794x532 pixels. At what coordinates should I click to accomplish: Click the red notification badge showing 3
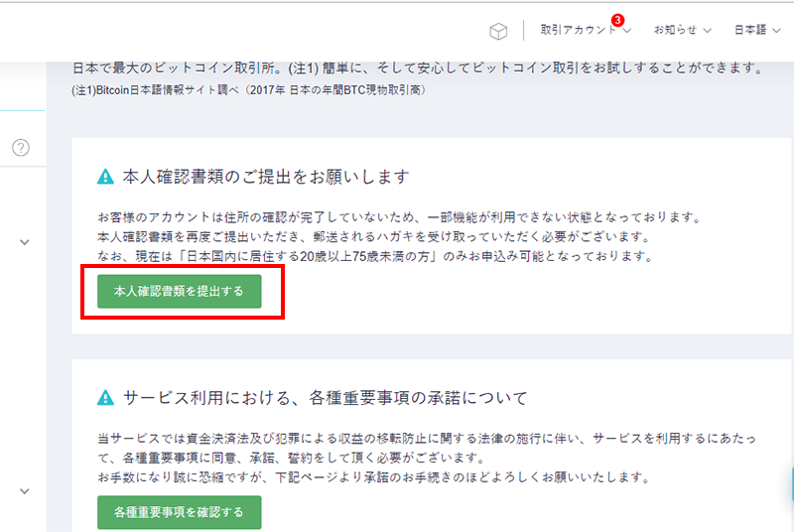point(617,20)
